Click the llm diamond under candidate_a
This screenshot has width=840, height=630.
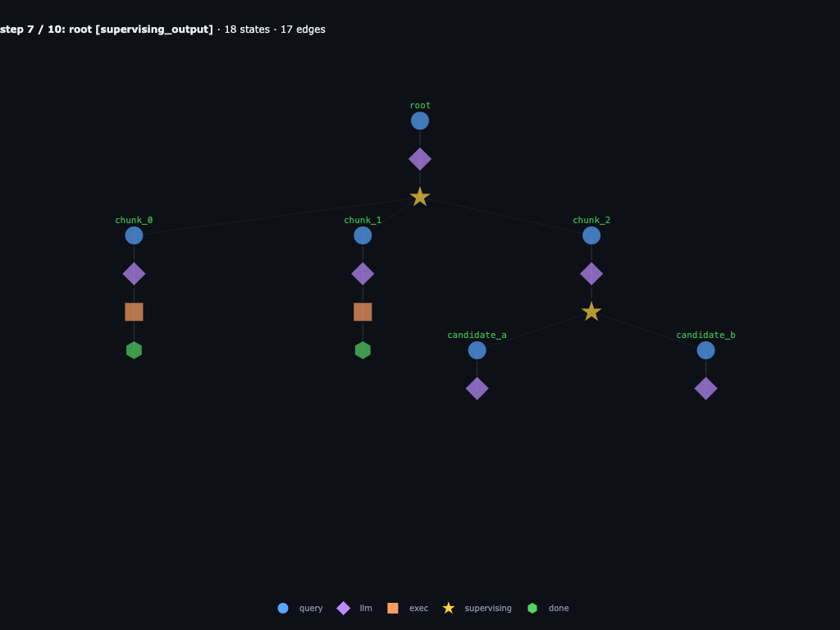(477, 388)
